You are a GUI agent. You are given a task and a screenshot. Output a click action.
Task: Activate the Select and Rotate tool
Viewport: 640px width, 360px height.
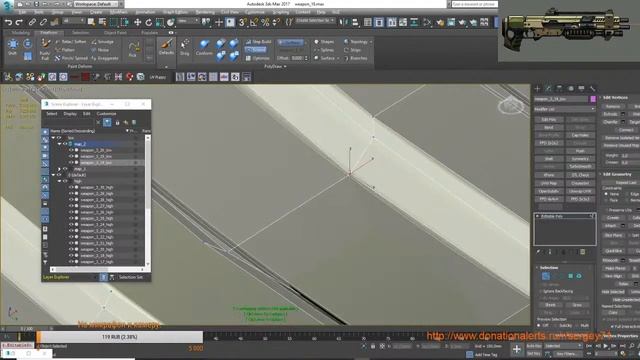pyautogui.click(x=149, y=22)
